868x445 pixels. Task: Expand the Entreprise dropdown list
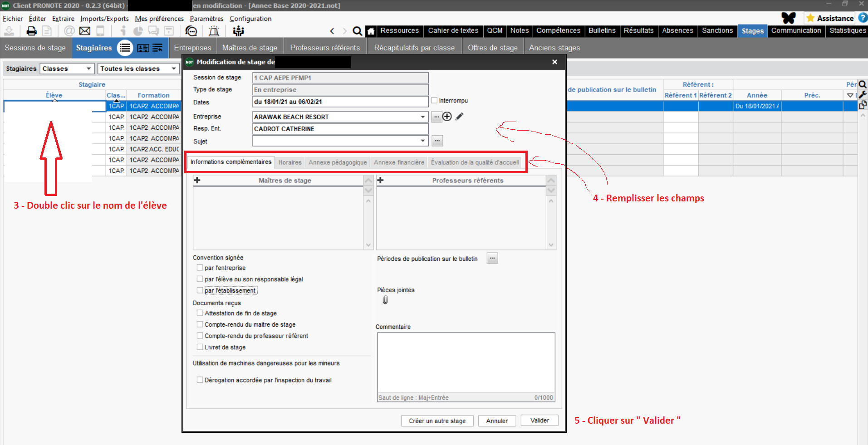pyautogui.click(x=423, y=117)
